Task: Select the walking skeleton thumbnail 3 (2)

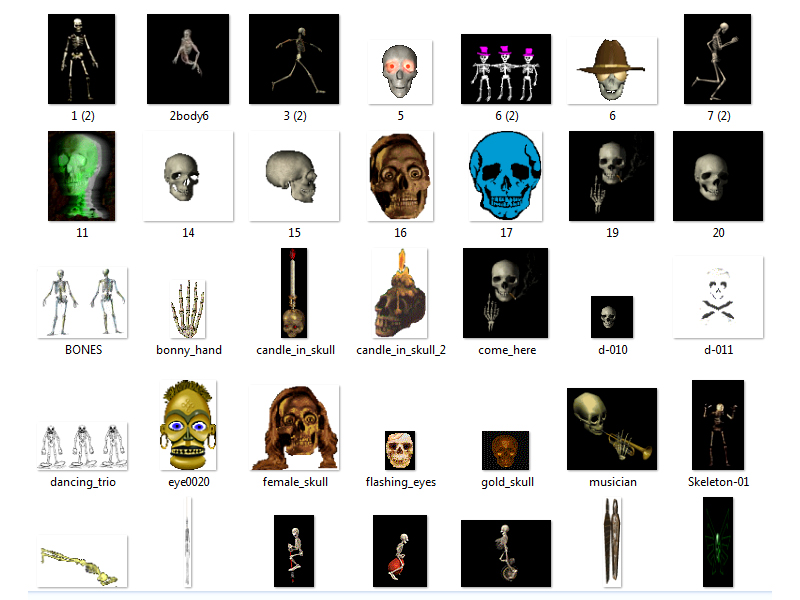Action: [294, 59]
